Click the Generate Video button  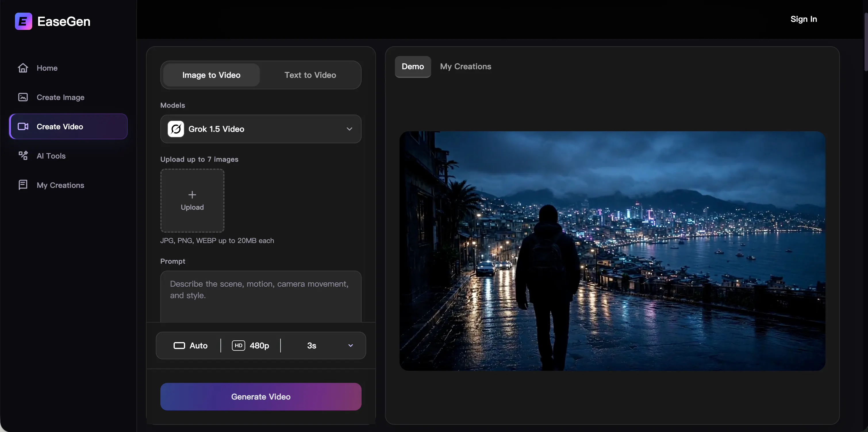(261, 397)
